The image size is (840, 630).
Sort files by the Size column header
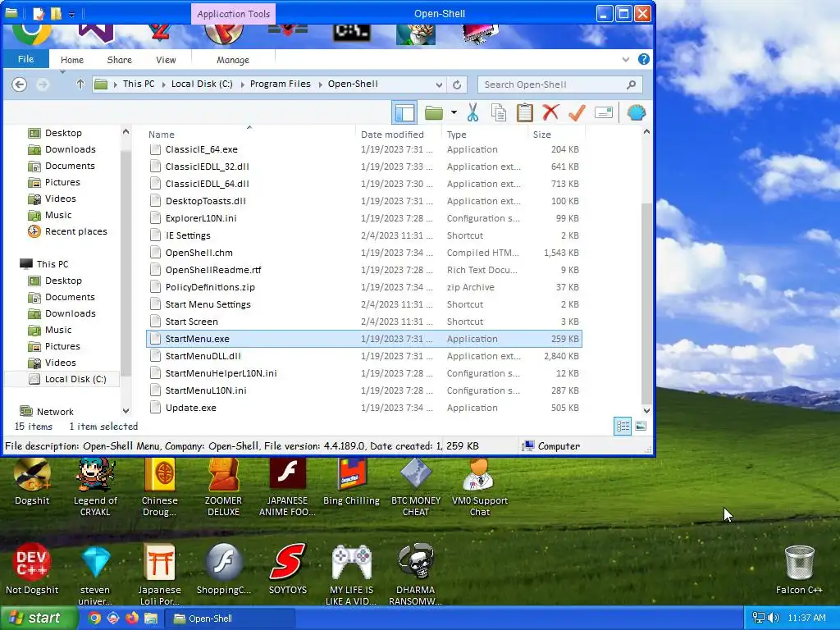pyautogui.click(x=541, y=135)
